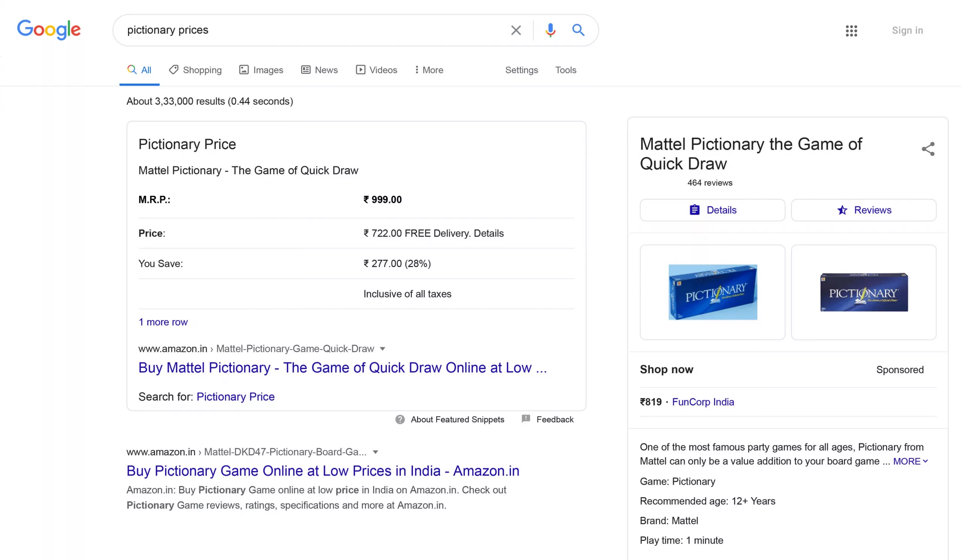Switch to the Videos tab
The width and height of the screenshot is (961, 560).
point(377,70)
